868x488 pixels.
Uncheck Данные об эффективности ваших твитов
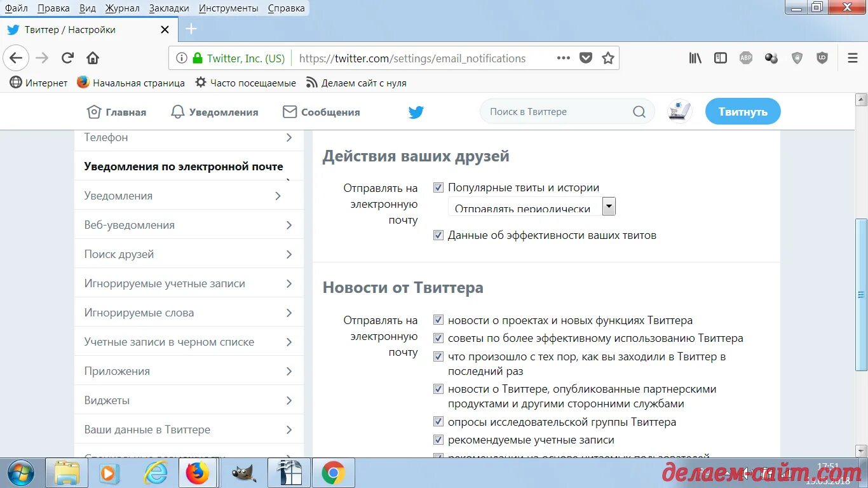point(438,235)
